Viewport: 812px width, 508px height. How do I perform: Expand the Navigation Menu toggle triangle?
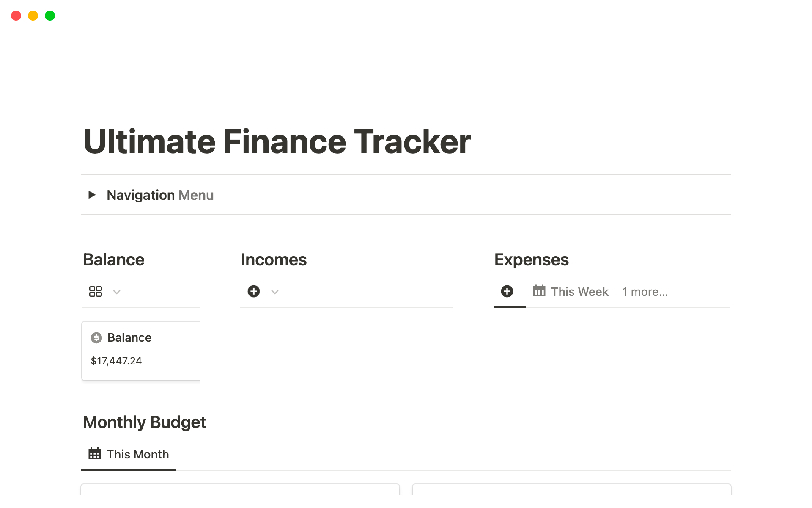click(92, 195)
